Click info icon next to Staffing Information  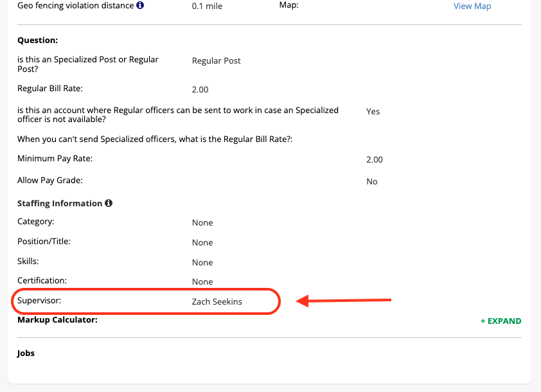pyautogui.click(x=109, y=203)
